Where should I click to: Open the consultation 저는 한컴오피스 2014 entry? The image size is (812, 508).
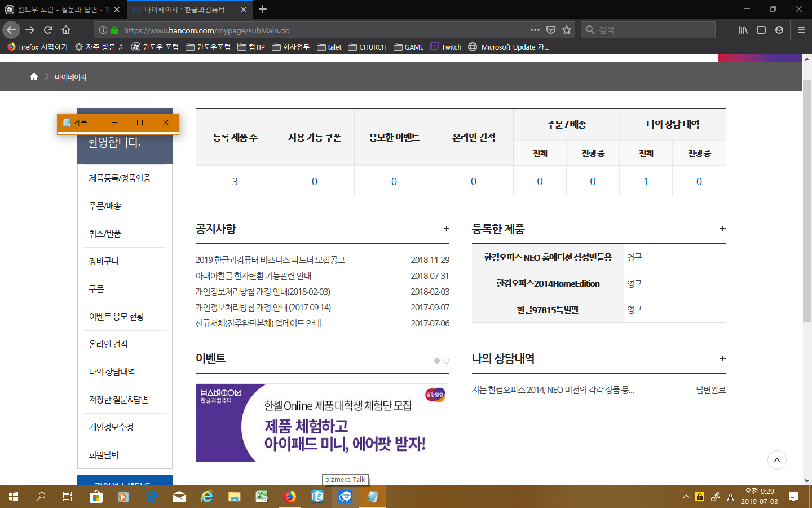coord(553,390)
